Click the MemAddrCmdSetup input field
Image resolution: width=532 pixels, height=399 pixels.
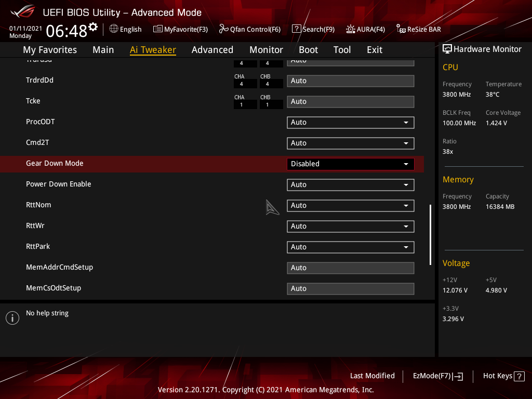[x=351, y=268]
